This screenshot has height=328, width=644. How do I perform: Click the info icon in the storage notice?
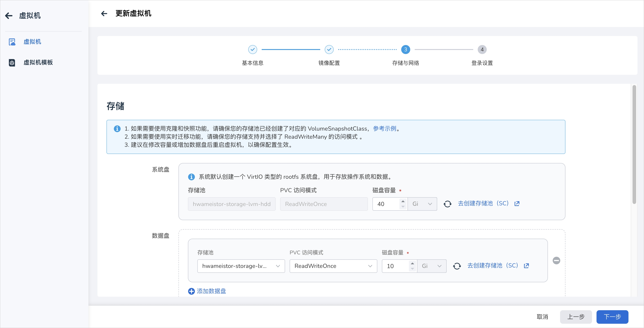tap(117, 129)
